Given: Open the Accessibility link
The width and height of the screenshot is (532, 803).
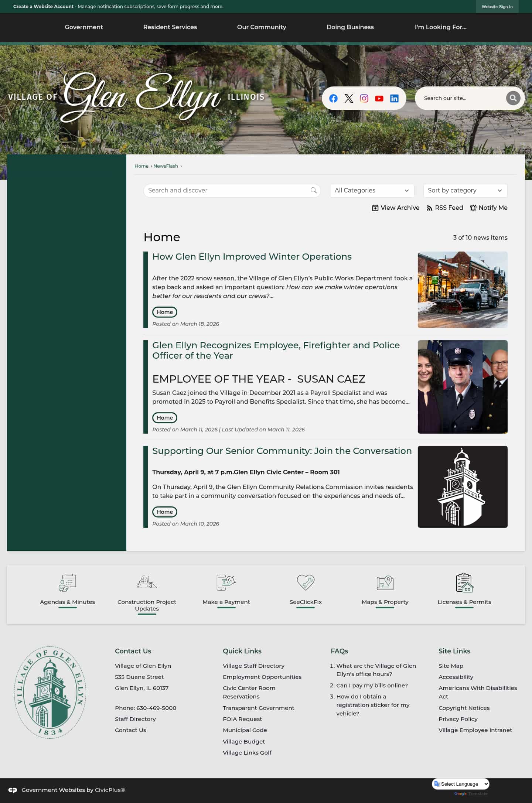Looking at the screenshot, I should [x=456, y=677].
